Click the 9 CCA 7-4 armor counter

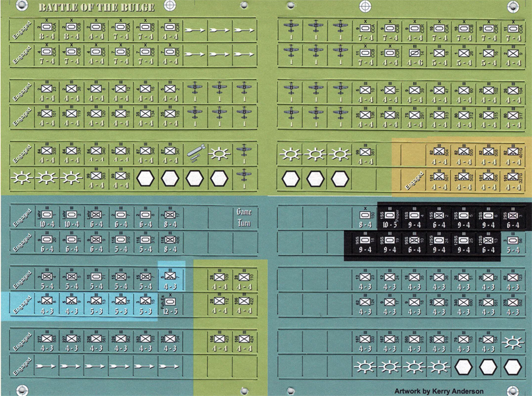(365, 31)
